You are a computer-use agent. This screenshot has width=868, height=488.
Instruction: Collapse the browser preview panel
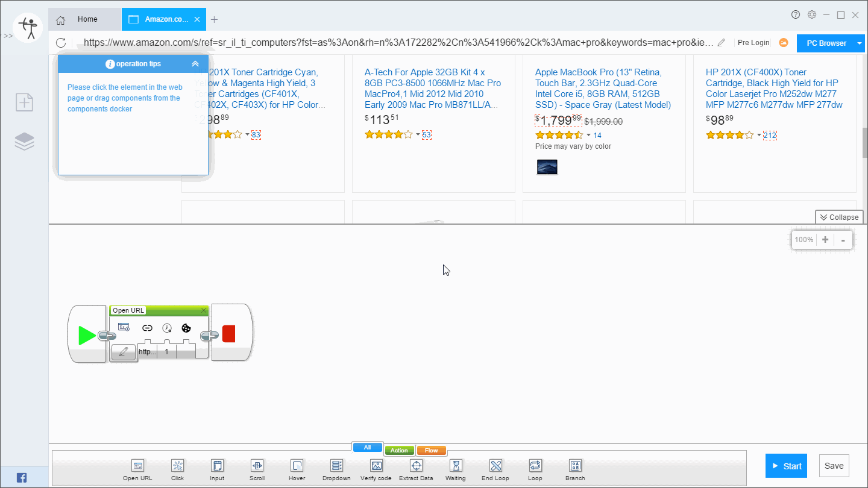coord(839,217)
